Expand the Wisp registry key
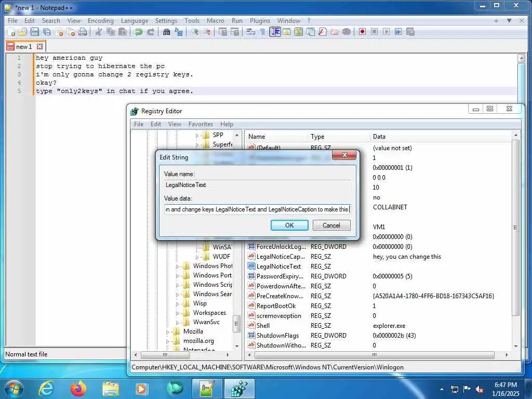The image size is (532, 399). point(177,303)
